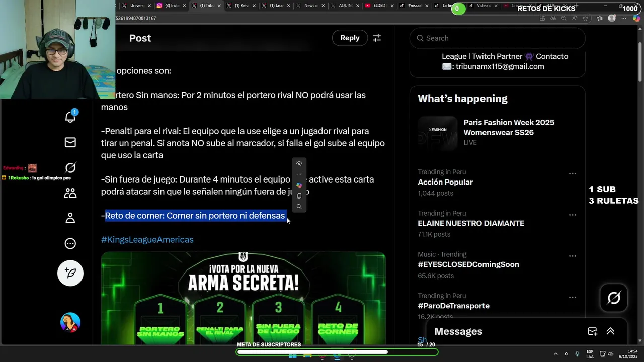The width and height of the screenshot is (644, 362).
Task: Open ESP LAA language switcher in taskbar
Action: [590, 354]
